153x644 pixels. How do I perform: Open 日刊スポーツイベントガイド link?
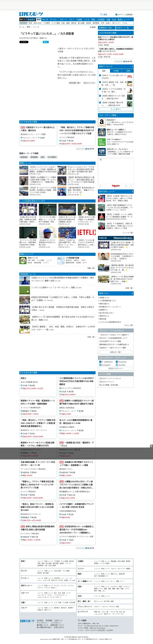pos(110,378)
